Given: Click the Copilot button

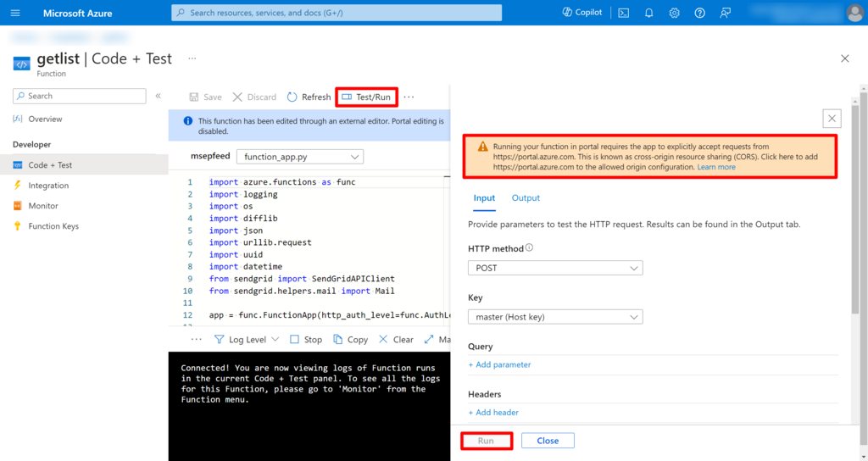Looking at the screenshot, I should [582, 13].
